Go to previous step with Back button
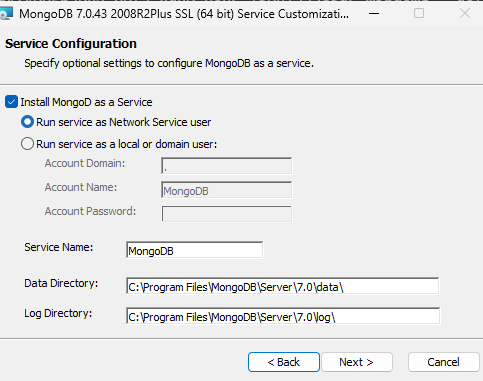The image size is (483, 381). (x=284, y=362)
